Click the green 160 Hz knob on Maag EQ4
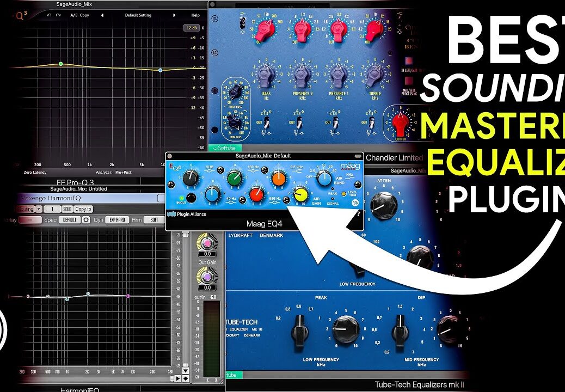This screenshot has width=565, height=392. click(x=235, y=177)
